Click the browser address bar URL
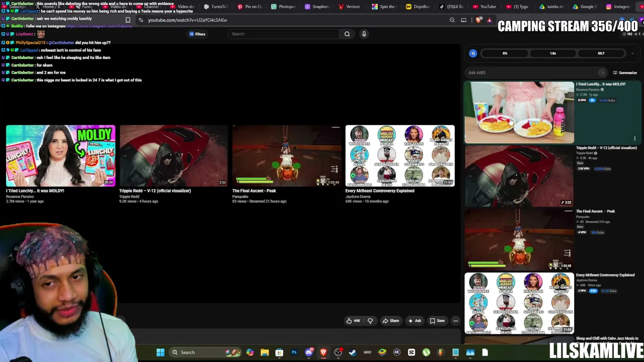Screen dimensions: 644x362 coord(187,20)
